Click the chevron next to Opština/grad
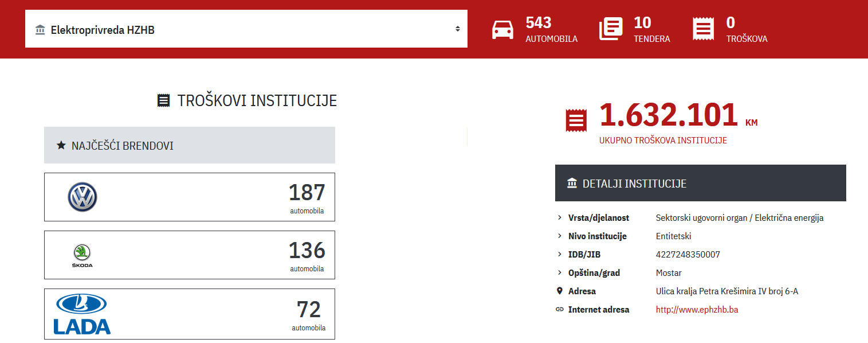Viewport: 868px width, 343px height. tap(559, 273)
